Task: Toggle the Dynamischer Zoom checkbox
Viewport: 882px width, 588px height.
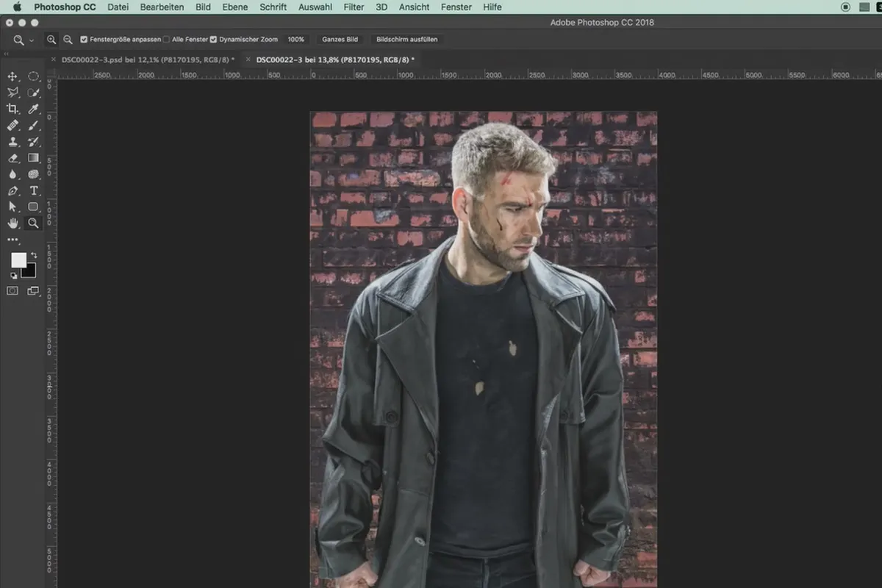Action: pos(213,40)
